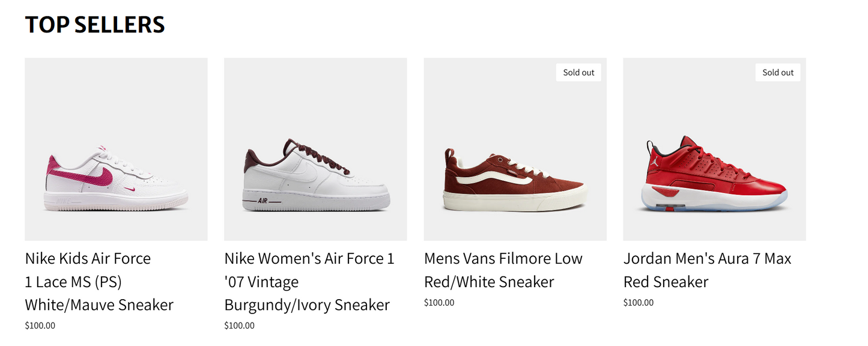This screenshot has width=868, height=346.
Task: Open the Nike Women's Air Force 1 product image
Action: (315, 149)
